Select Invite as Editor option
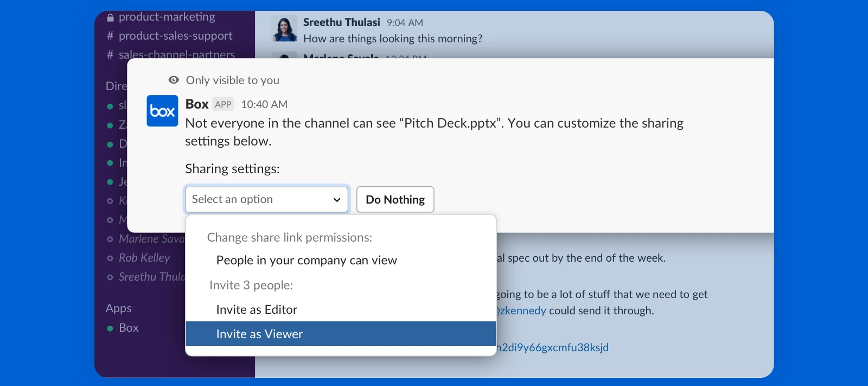Image resolution: width=868 pixels, height=386 pixels. (x=341, y=309)
